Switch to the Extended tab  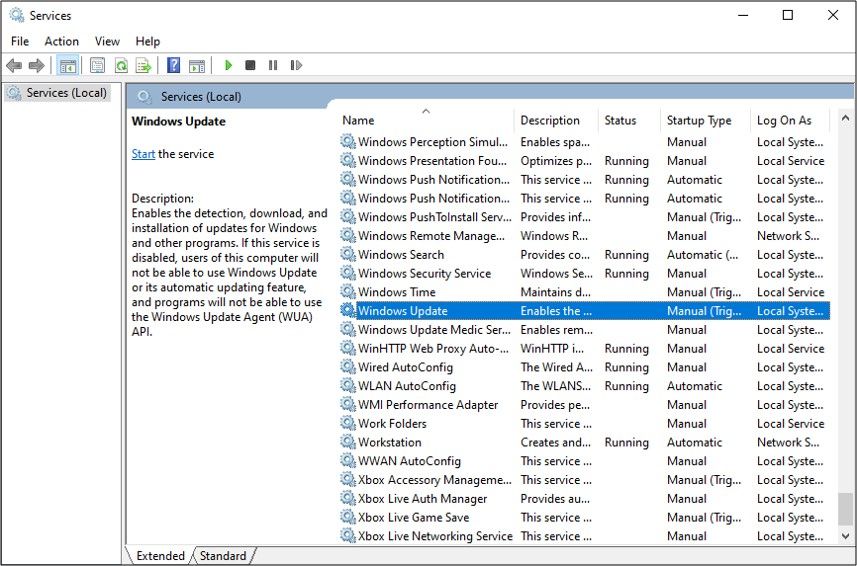[160, 556]
